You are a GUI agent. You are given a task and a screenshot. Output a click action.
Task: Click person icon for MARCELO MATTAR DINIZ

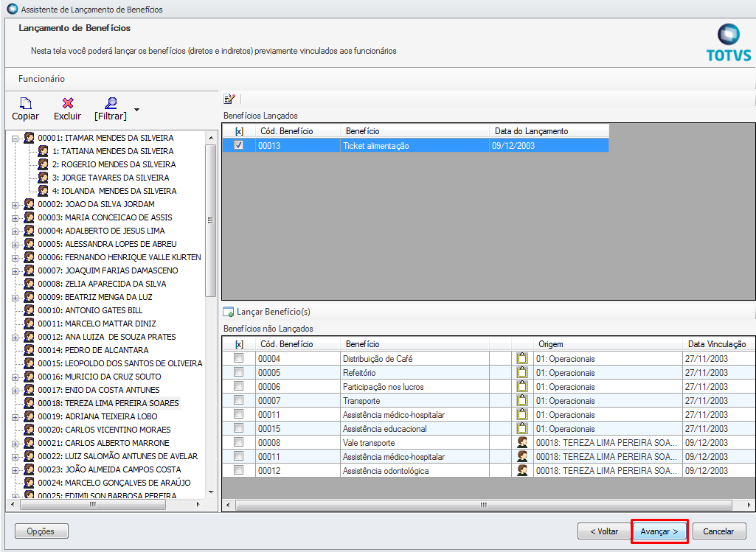30,324
